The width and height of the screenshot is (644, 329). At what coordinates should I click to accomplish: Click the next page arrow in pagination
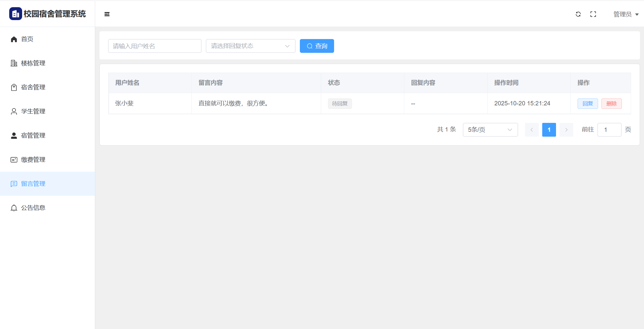pyautogui.click(x=566, y=130)
